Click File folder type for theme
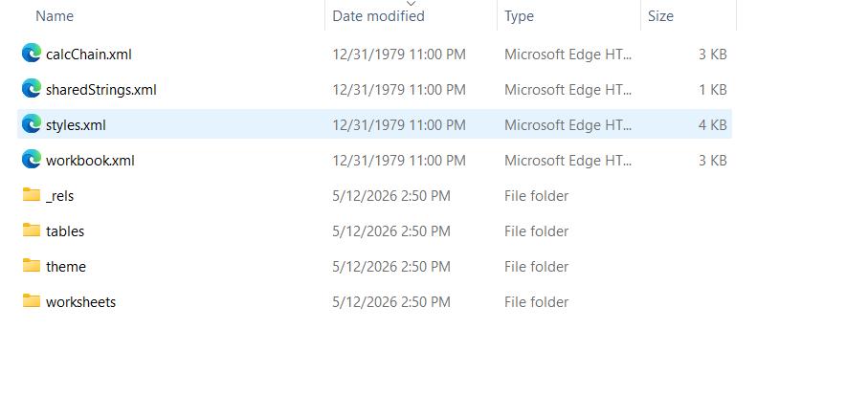Screen dimensions: 868x417 tap(537, 267)
